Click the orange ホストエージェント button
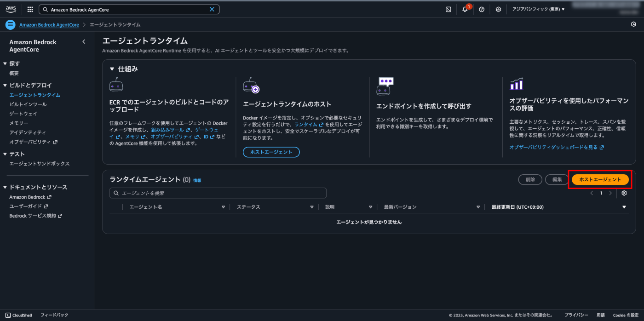 600,180
